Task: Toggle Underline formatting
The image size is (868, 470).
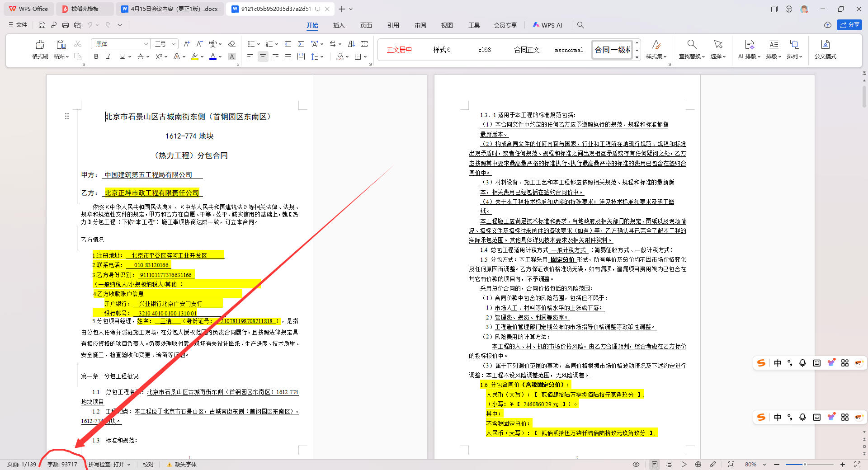Action: (x=122, y=56)
